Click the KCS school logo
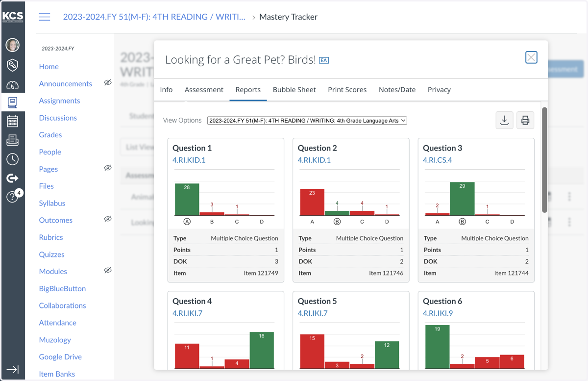Image resolution: width=588 pixels, height=381 pixels. coord(13,17)
